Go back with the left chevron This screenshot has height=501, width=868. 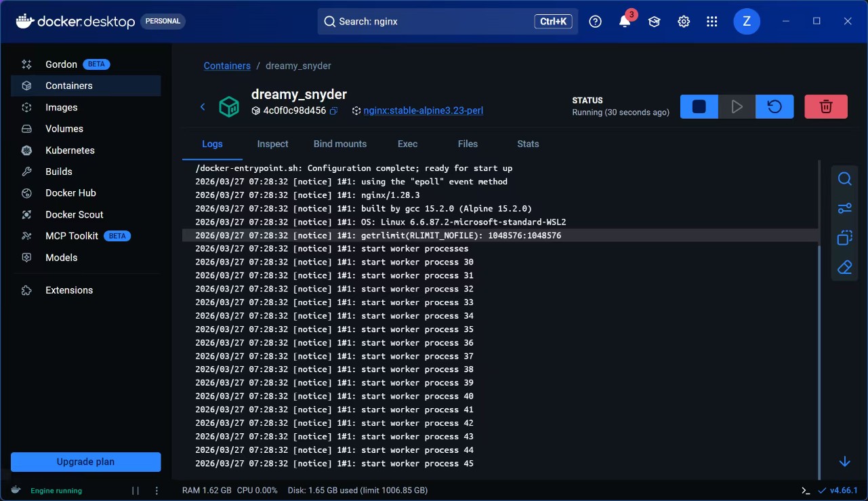tap(203, 106)
